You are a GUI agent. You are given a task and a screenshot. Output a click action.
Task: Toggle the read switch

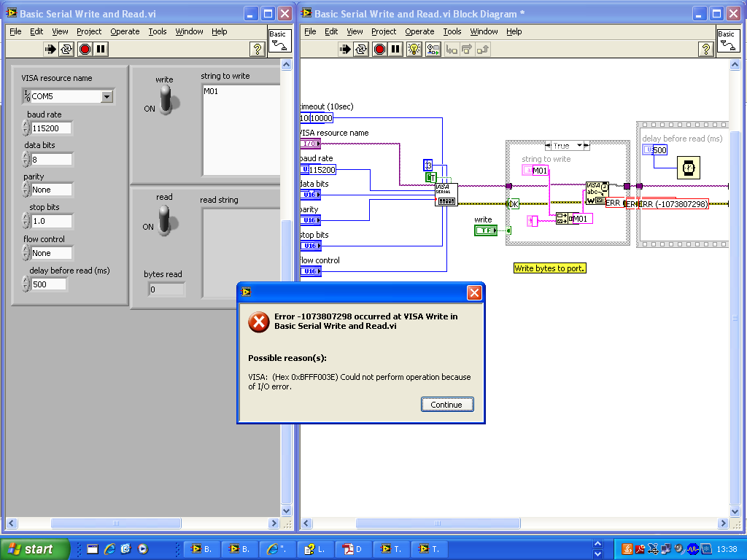(166, 219)
